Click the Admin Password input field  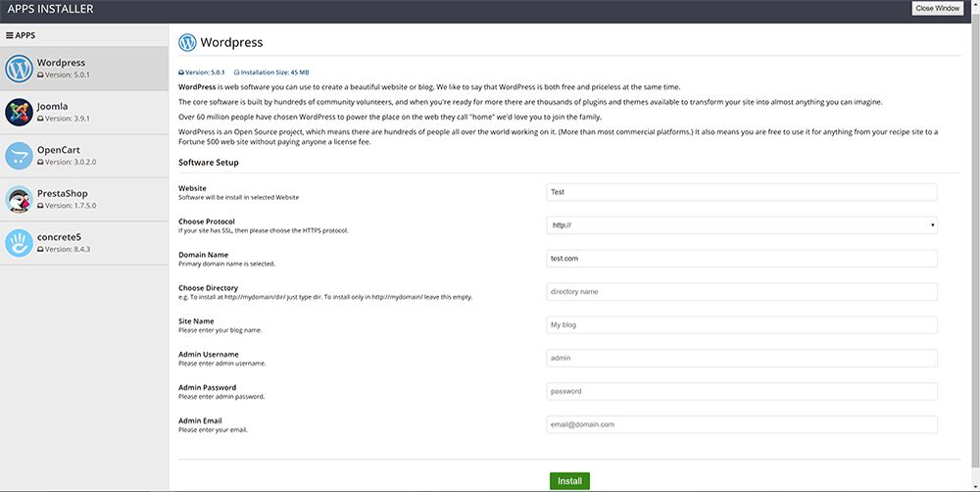click(741, 391)
